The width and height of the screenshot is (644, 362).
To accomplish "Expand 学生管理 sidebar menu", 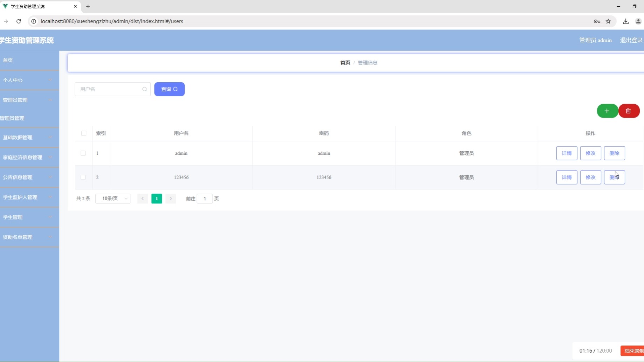I will [x=29, y=217].
